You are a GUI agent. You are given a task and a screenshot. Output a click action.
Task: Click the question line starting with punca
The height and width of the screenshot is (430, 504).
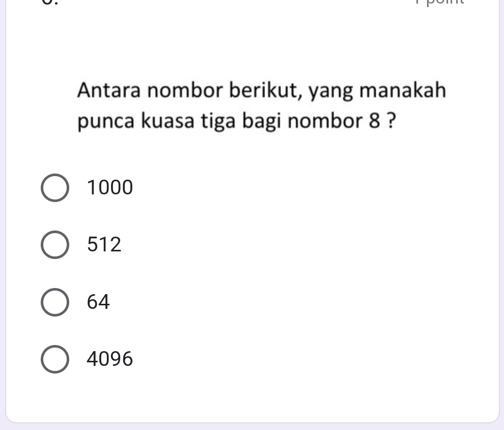(237, 123)
